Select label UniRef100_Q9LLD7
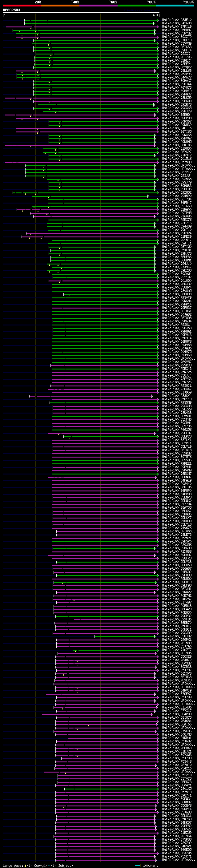The width and height of the screenshot is (197, 868). pyautogui.click(x=176, y=433)
